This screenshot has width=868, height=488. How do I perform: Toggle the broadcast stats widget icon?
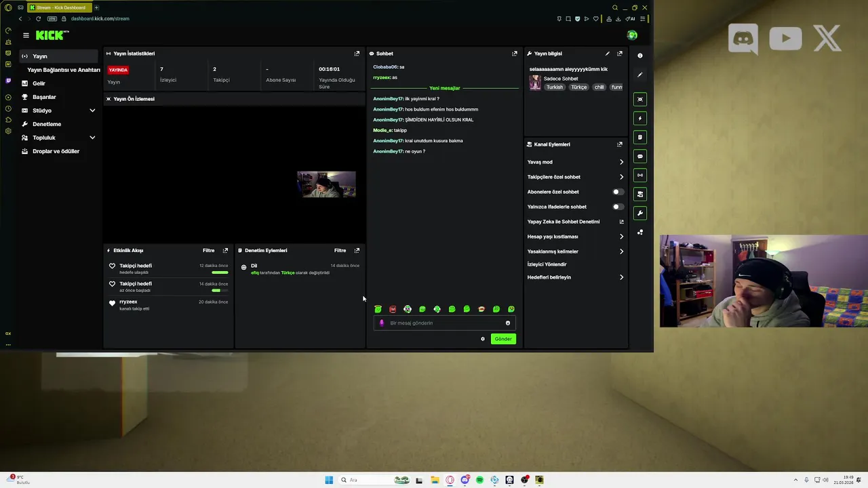(x=640, y=176)
